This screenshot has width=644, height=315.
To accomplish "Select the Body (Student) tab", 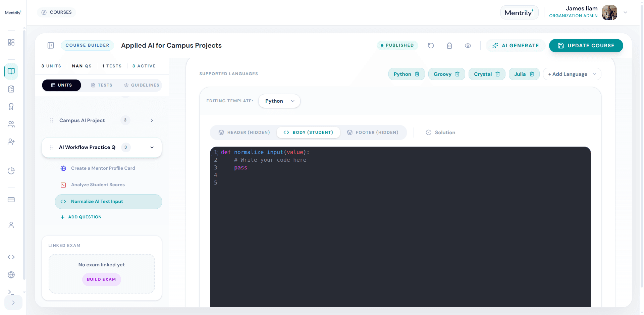I will [x=308, y=133].
